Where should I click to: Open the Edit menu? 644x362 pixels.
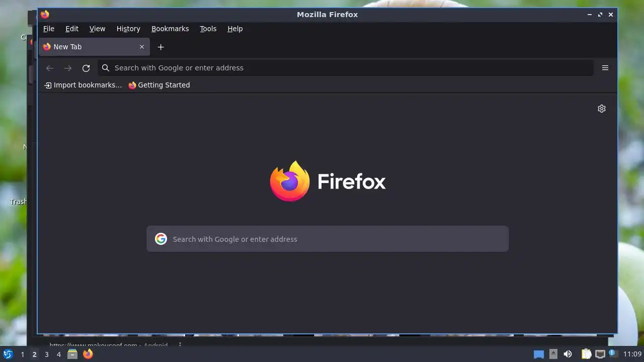click(x=72, y=29)
